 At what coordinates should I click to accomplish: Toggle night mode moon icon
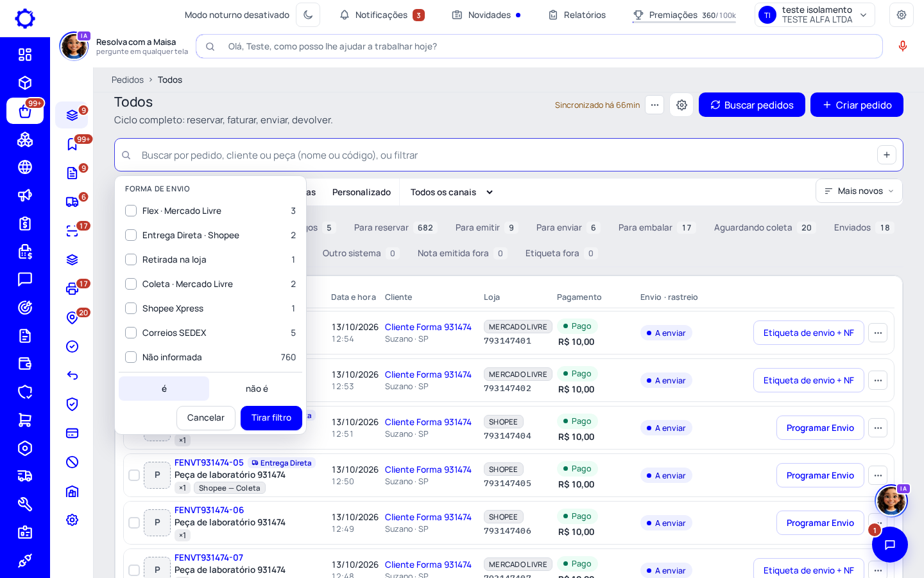[x=308, y=15]
